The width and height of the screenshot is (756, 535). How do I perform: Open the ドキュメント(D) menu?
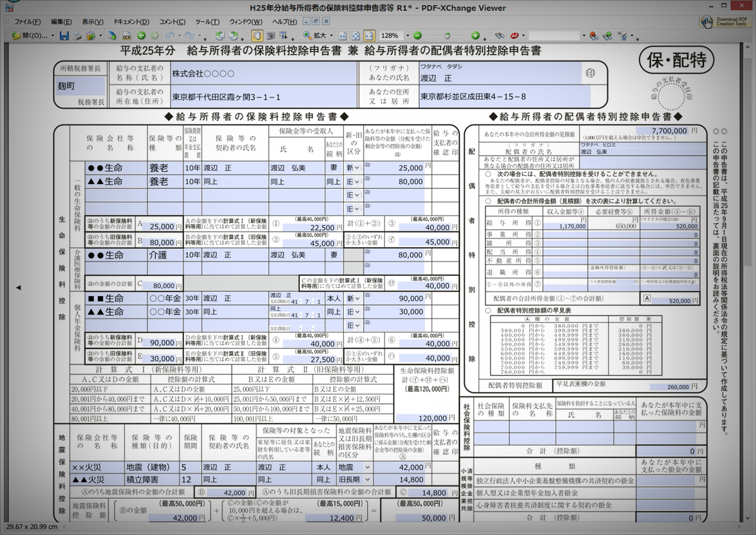point(131,21)
